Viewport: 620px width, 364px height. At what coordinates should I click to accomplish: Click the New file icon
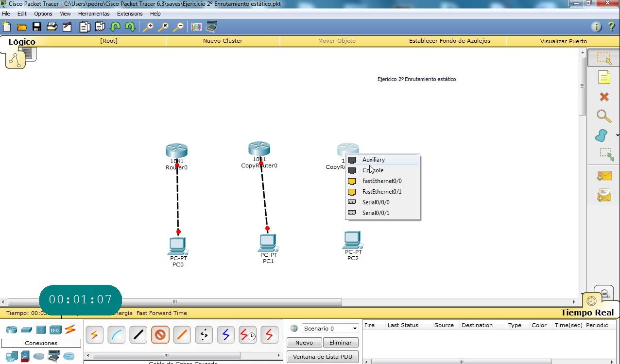[7, 27]
